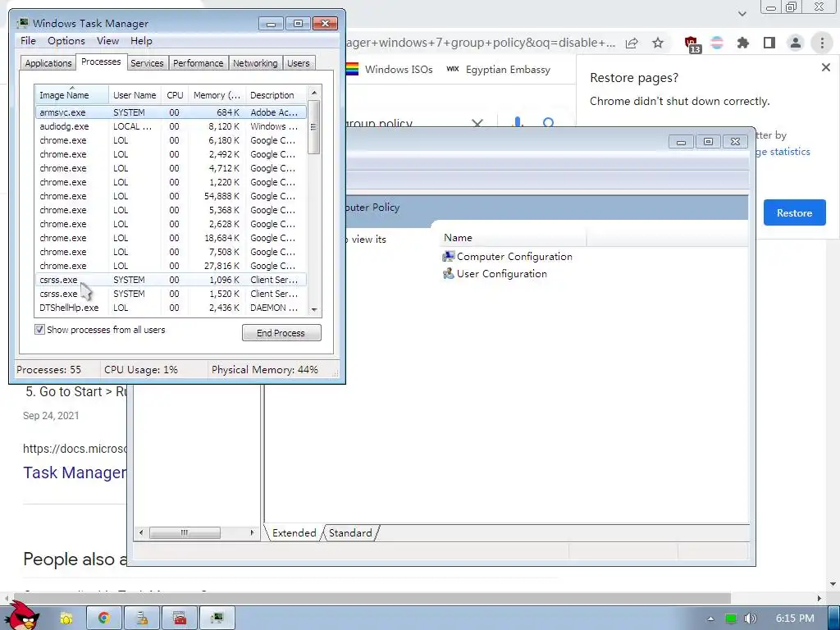The image size is (840, 630).
Task: Select the armsvc.exe process row
Action: tap(171, 112)
